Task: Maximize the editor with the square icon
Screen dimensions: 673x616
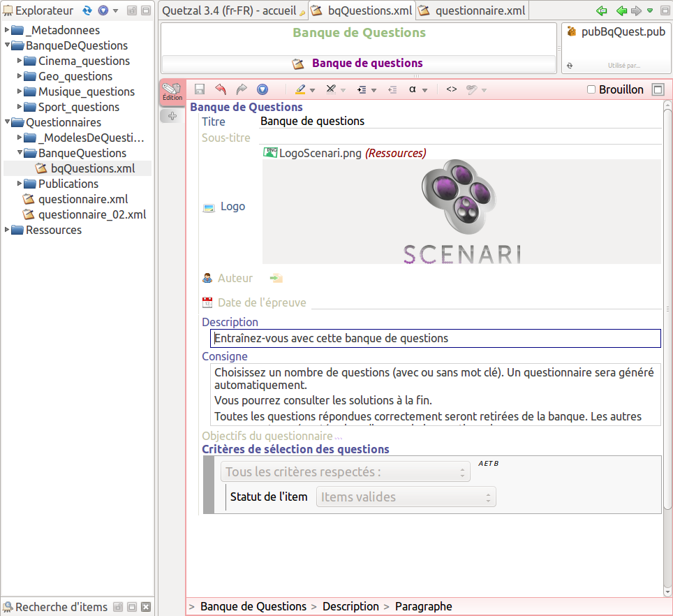Action: [658, 89]
